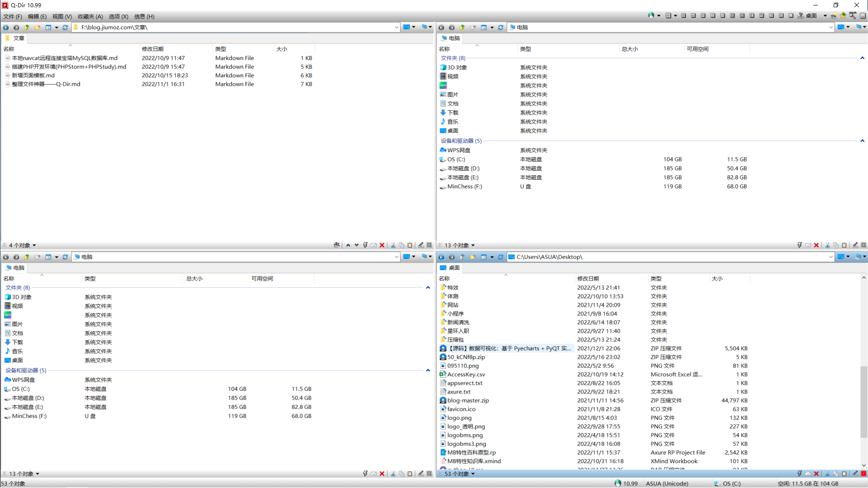Collapse the 文件夹 (8) group in top-right pane
868x488 pixels.
862,58
